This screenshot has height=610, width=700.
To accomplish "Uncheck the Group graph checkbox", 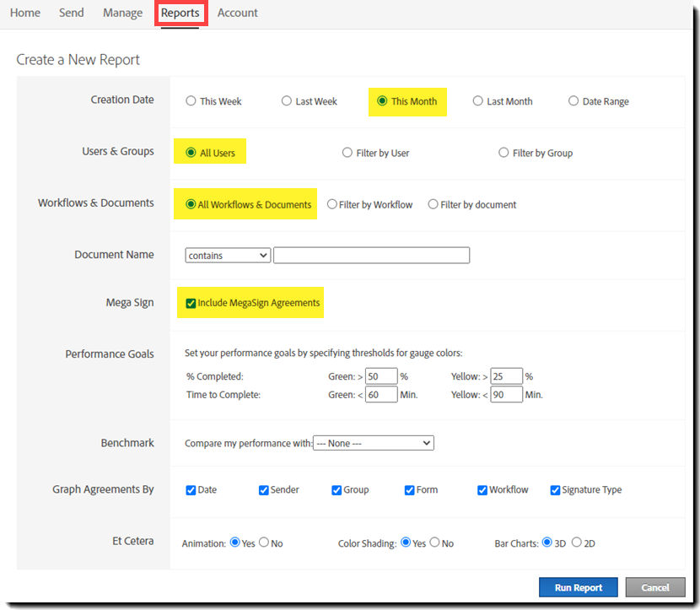I will pyautogui.click(x=337, y=490).
